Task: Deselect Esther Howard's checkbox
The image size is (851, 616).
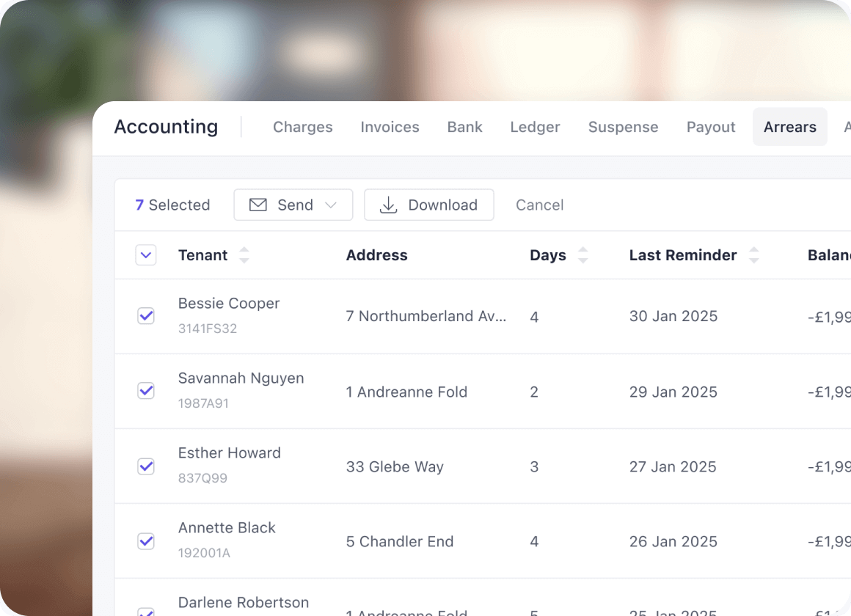Action: coord(146,466)
